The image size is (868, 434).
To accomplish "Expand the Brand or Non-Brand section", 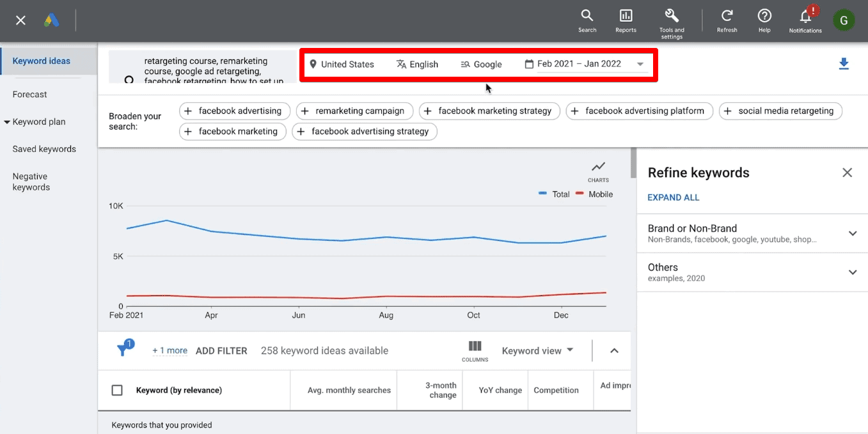I will [x=853, y=233].
